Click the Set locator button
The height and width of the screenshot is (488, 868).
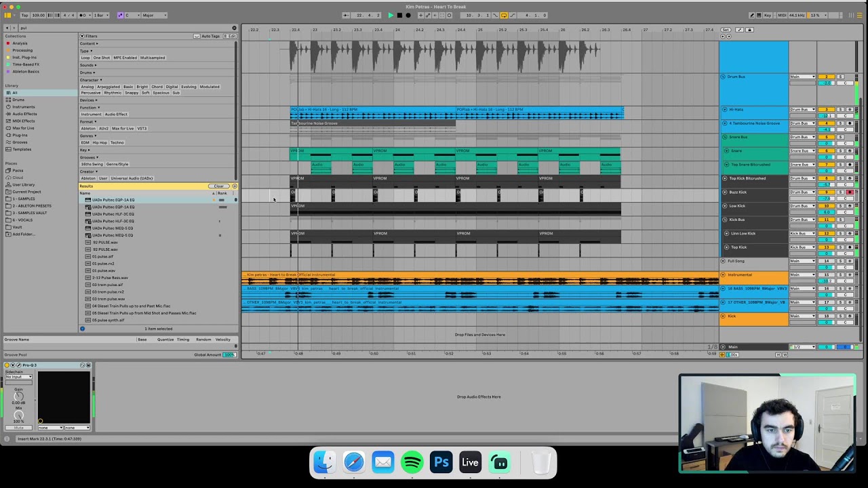pos(726,30)
